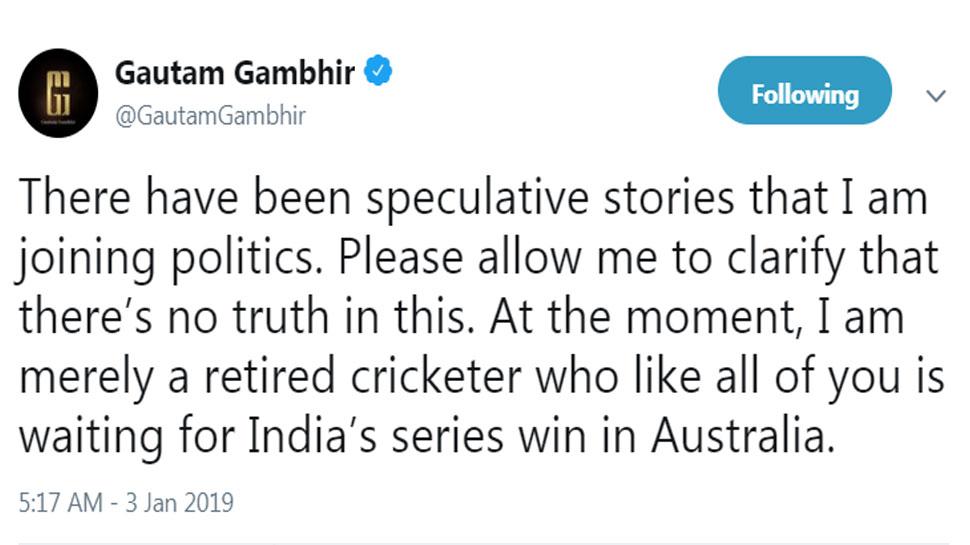The height and width of the screenshot is (545, 970).
Task: Expand the tweet options chevron arrow
Action: [936, 96]
